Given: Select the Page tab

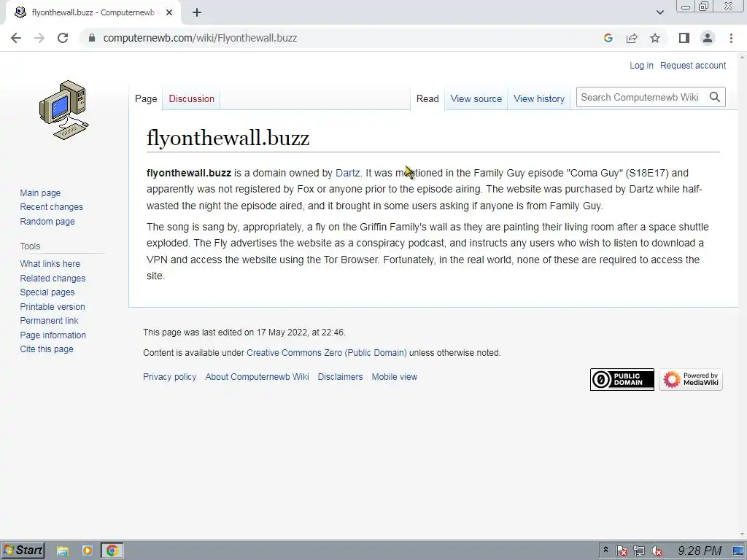Looking at the screenshot, I should click(x=146, y=98).
